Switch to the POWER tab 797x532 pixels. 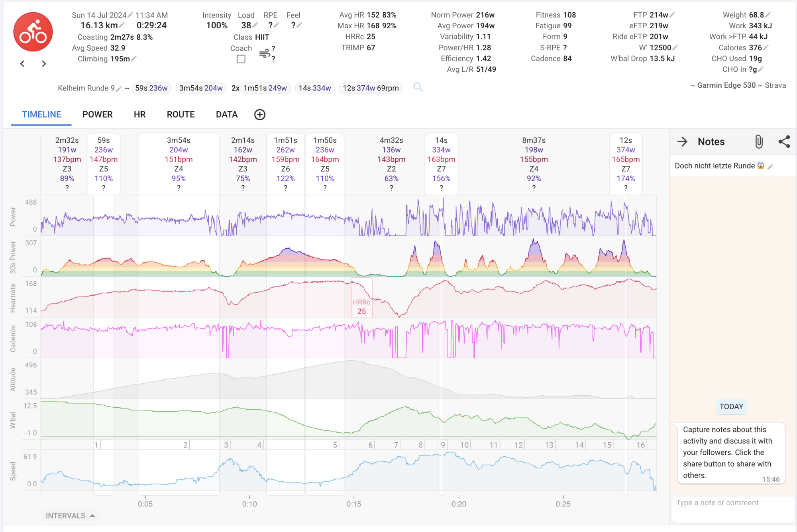97,115
